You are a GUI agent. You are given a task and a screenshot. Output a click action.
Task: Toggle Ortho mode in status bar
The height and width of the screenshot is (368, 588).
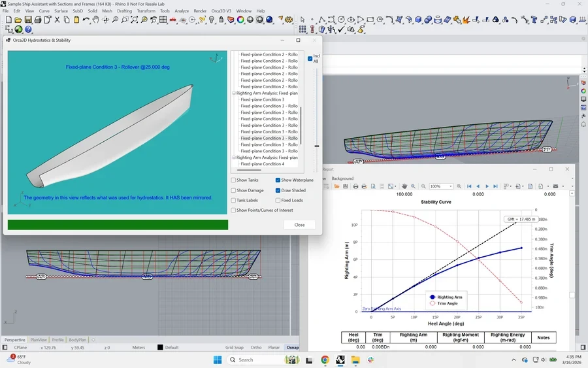click(x=256, y=347)
